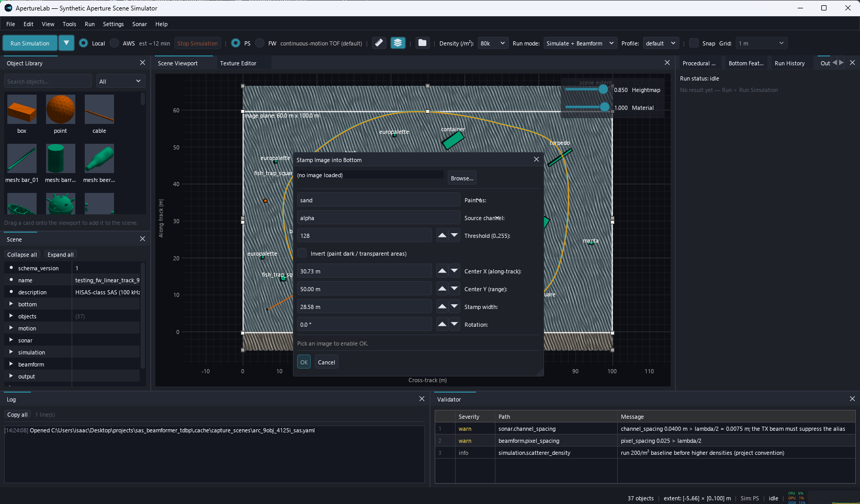Click the Collapse all button
This screenshot has width=860, height=504.
point(22,255)
